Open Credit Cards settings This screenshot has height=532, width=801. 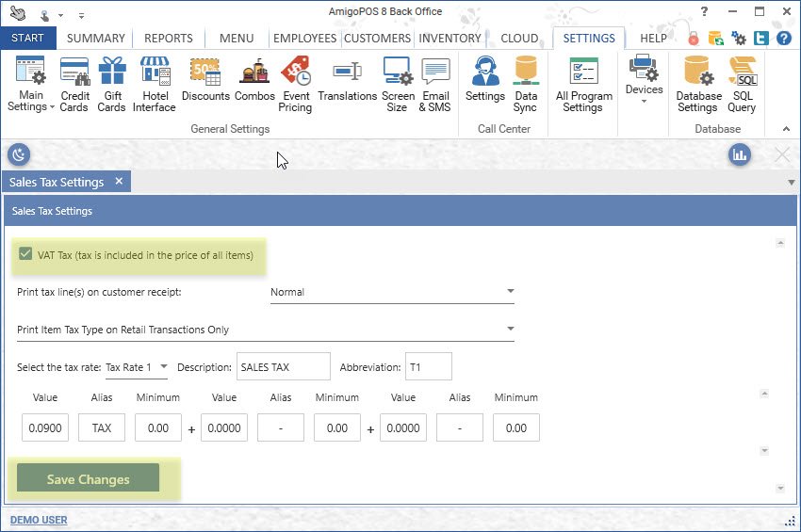tap(74, 85)
